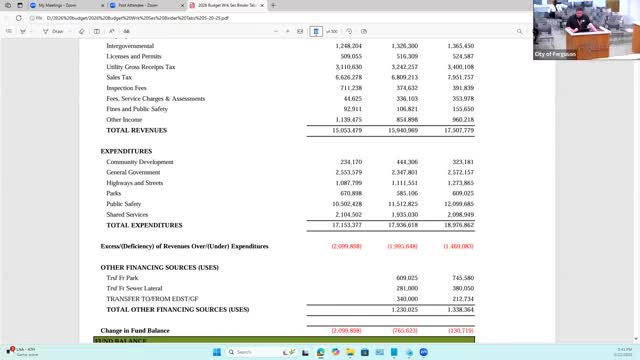Reload the PDF page
Viewport: 640px width, 360px height.
(x=18, y=18)
